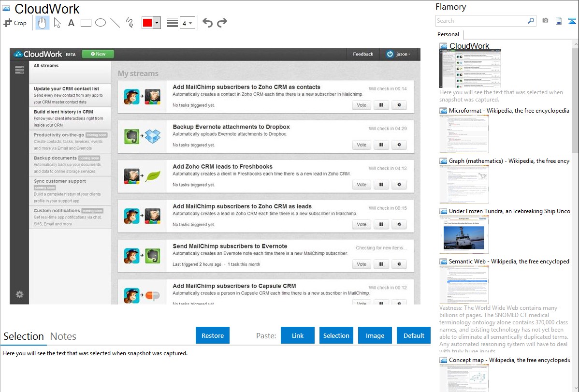This screenshot has height=392, width=579.
Task: Vote on Backup Evernote attachments to Dropbox
Action: pyautogui.click(x=362, y=145)
